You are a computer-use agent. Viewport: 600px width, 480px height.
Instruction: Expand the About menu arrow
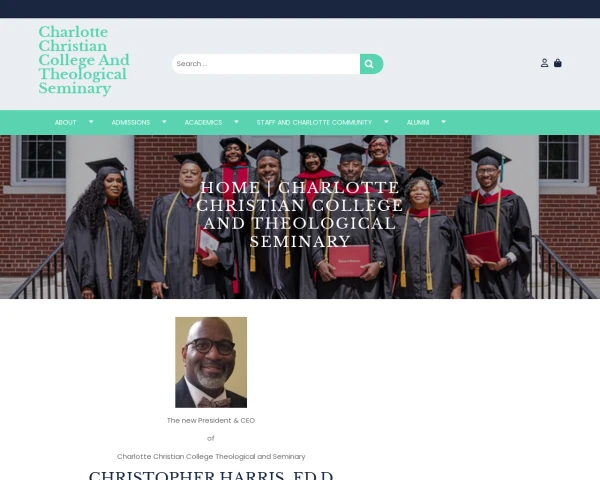tap(91, 122)
